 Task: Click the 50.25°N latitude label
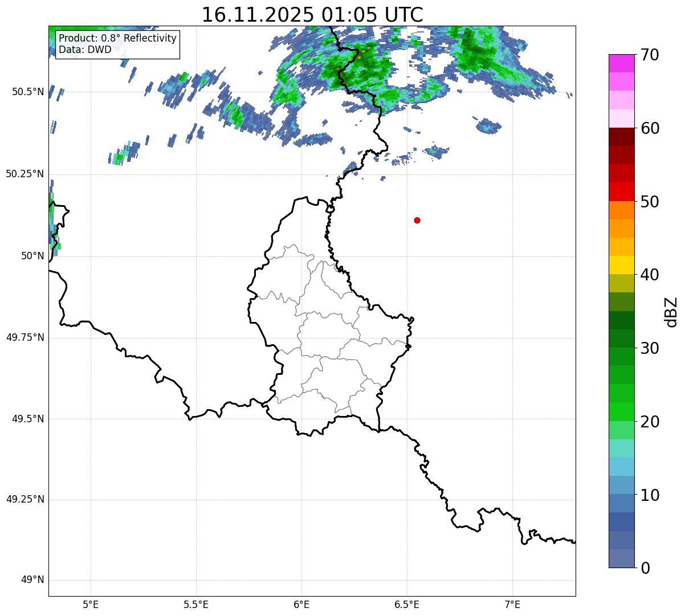click(25, 174)
